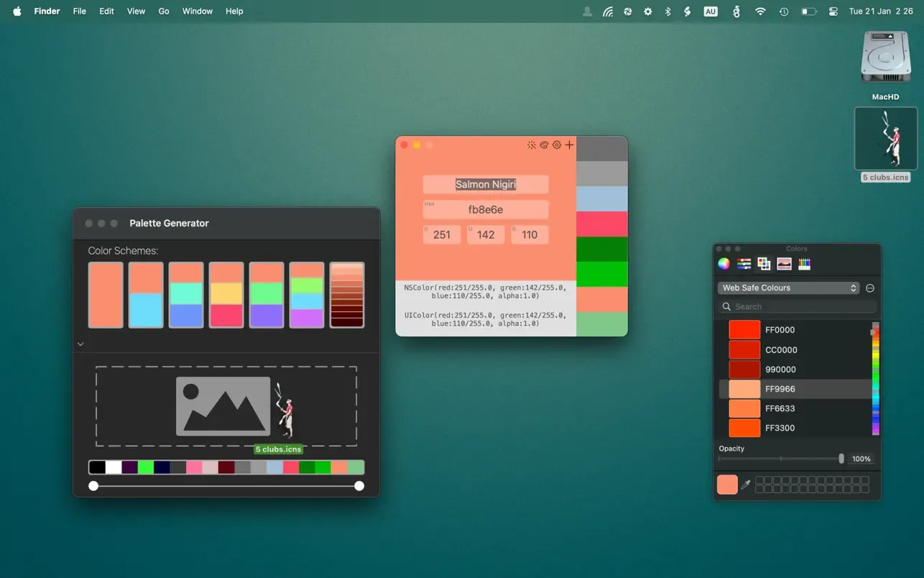Click the battery icon in menu bar
Viewport: 924px width, 578px height.
tap(809, 12)
